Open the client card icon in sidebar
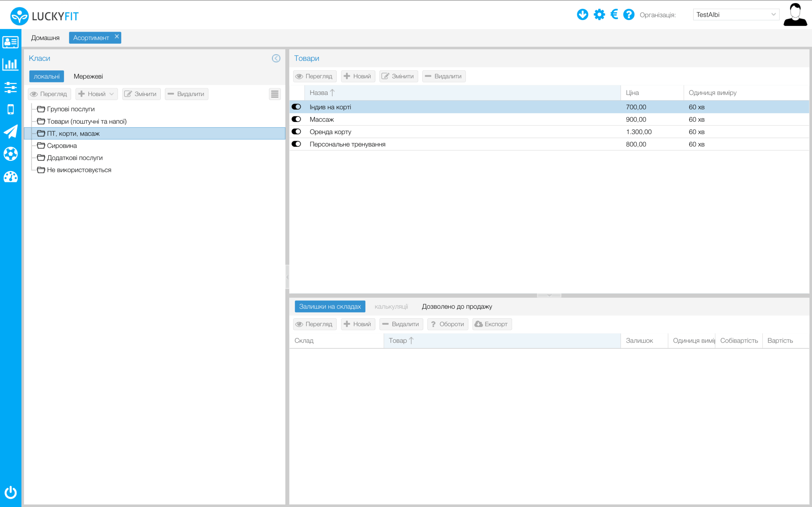812x507 pixels. (x=10, y=42)
